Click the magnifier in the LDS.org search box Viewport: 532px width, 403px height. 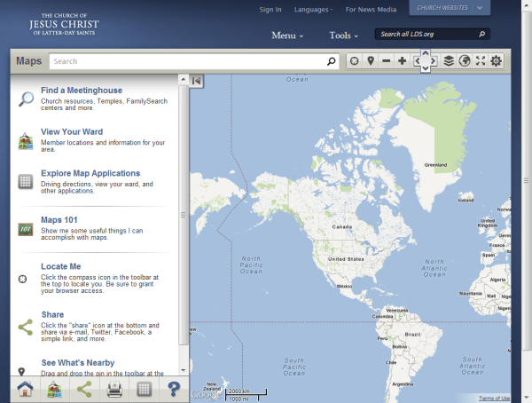tap(481, 34)
